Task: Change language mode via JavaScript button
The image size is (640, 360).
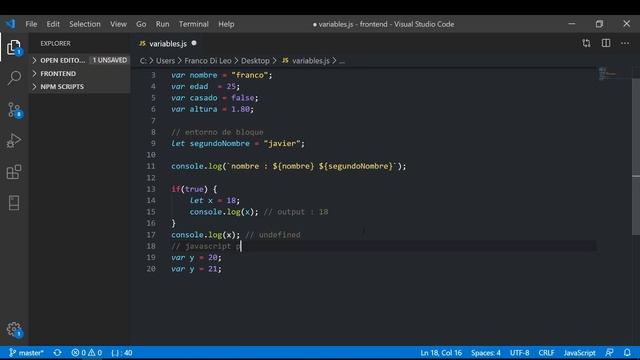Action: (579, 353)
